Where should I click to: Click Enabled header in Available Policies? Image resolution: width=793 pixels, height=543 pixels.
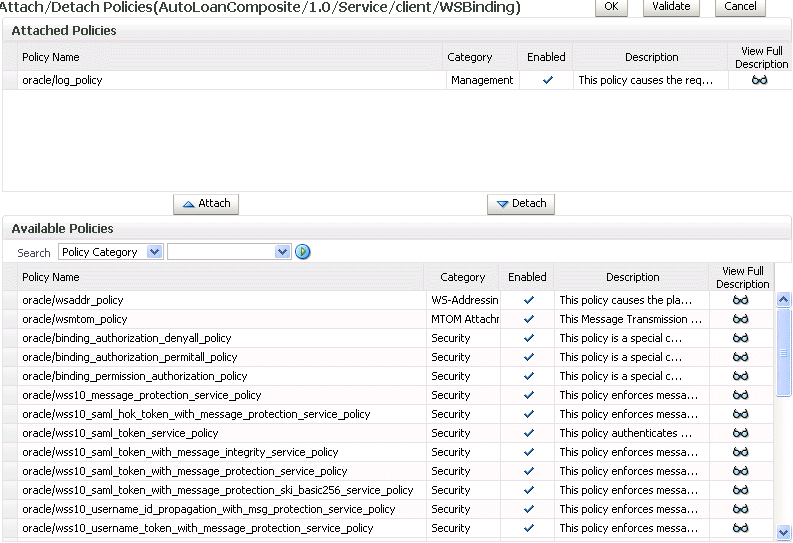[x=527, y=277]
